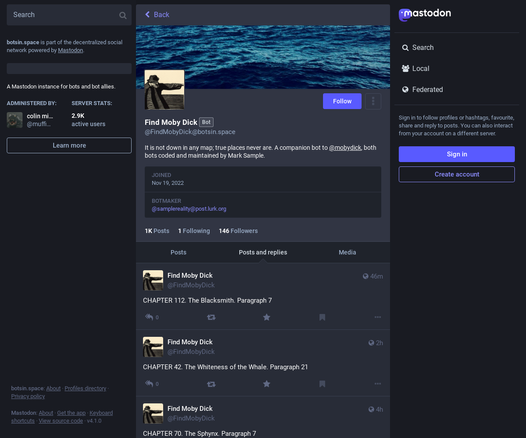The width and height of the screenshot is (526, 438).
Task: Open the Mastodon logo home link
Action: click(425, 14)
